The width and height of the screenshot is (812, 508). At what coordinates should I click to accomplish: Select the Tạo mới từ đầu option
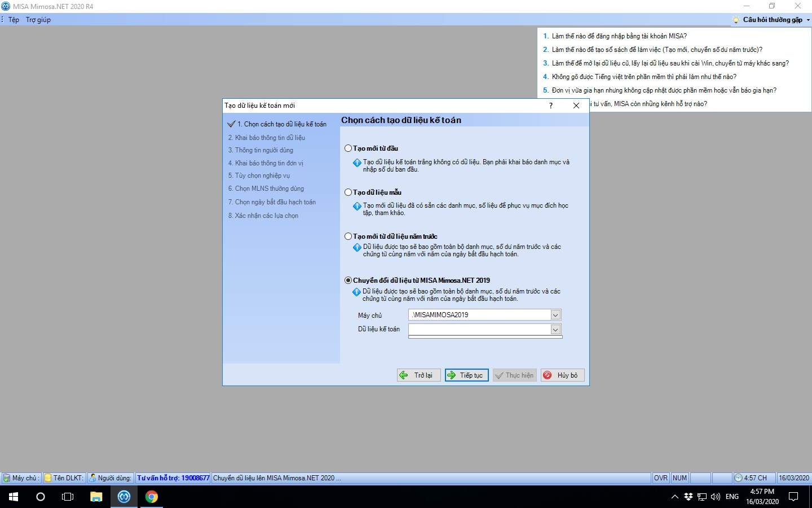tap(348, 148)
